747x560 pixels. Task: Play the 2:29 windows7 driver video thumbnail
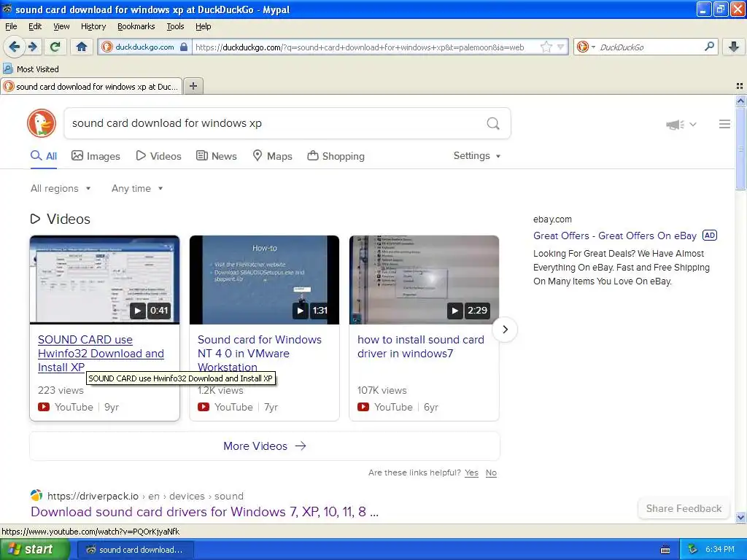coord(424,280)
